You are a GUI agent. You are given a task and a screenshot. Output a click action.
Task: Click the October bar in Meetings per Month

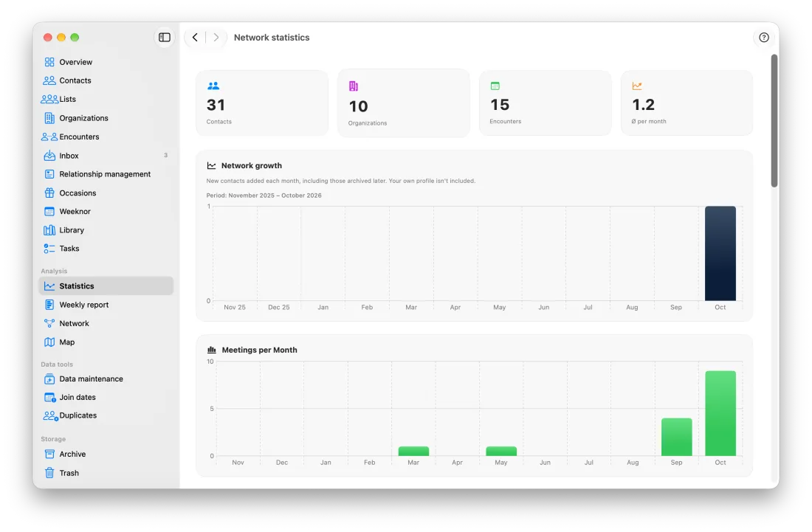(x=720, y=413)
